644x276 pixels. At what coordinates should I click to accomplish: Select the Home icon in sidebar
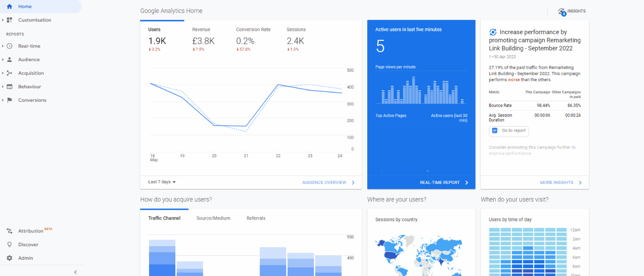pyautogui.click(x=9, y=6)
